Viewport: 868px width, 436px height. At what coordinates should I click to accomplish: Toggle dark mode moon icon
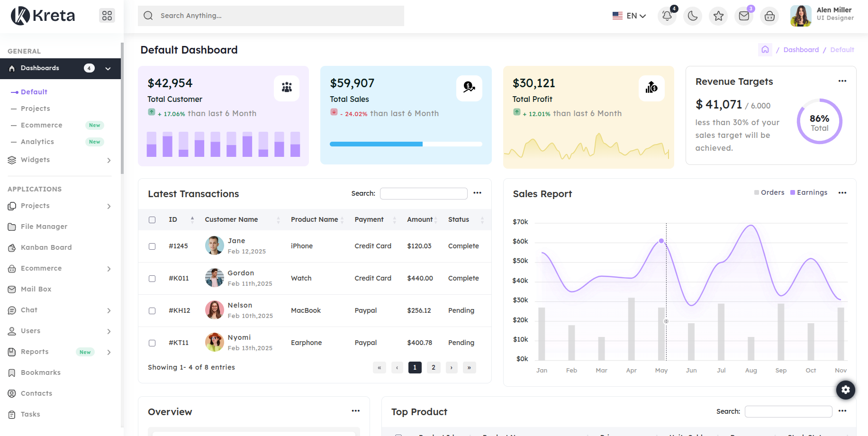point(693,16)
